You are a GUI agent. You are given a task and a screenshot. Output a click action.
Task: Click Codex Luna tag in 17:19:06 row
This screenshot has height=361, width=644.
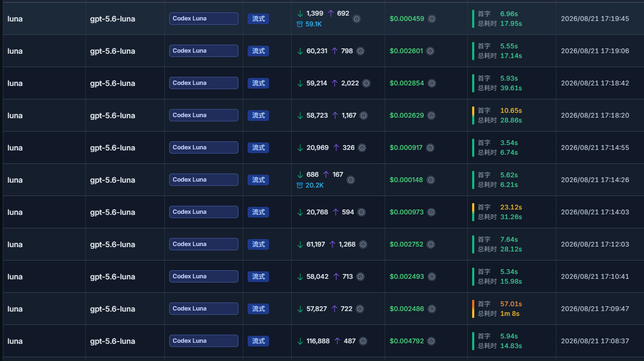pos(204,51)
